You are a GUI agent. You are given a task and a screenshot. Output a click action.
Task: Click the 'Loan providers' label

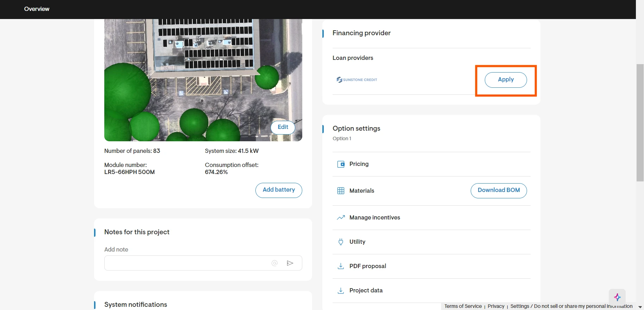353,58
